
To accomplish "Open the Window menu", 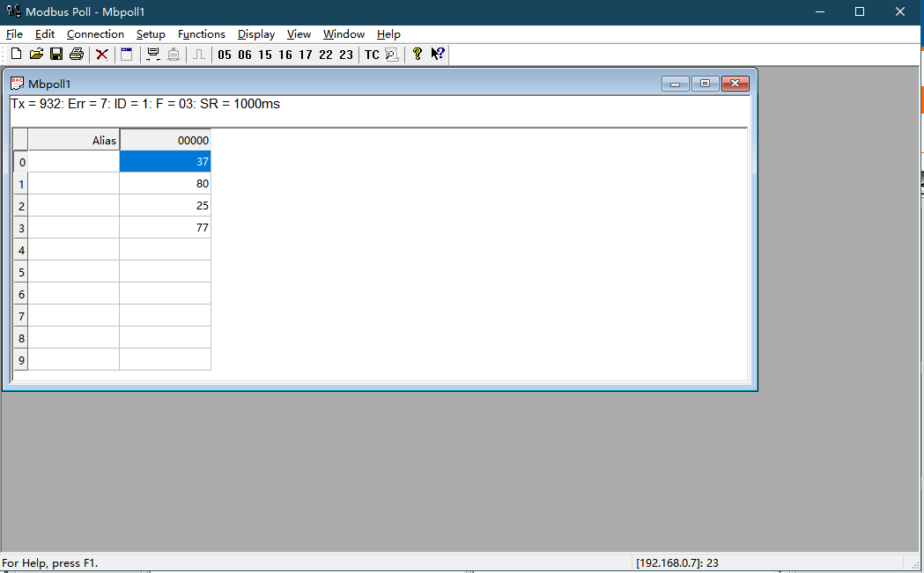I will pyautogui.click(x=344, y=34).
